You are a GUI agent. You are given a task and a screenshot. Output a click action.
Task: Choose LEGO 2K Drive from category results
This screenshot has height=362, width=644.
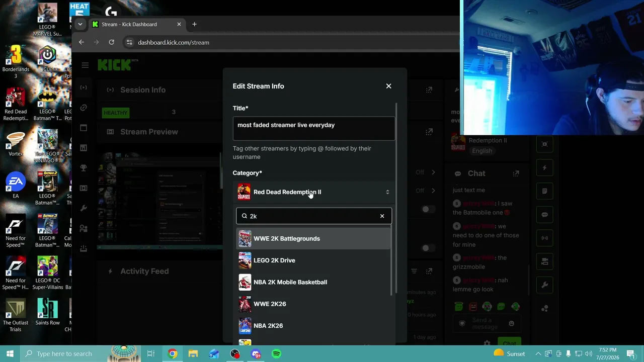[x=314, y=260]
